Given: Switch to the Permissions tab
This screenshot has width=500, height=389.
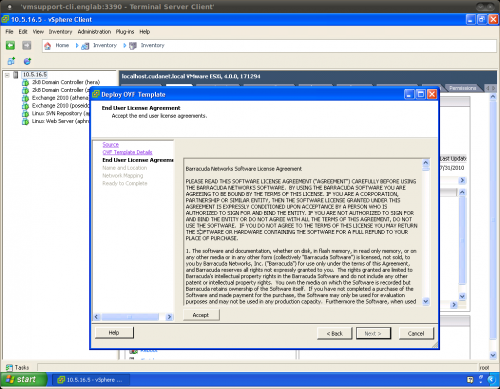Looking at the screenshot, I should (462, 88).
